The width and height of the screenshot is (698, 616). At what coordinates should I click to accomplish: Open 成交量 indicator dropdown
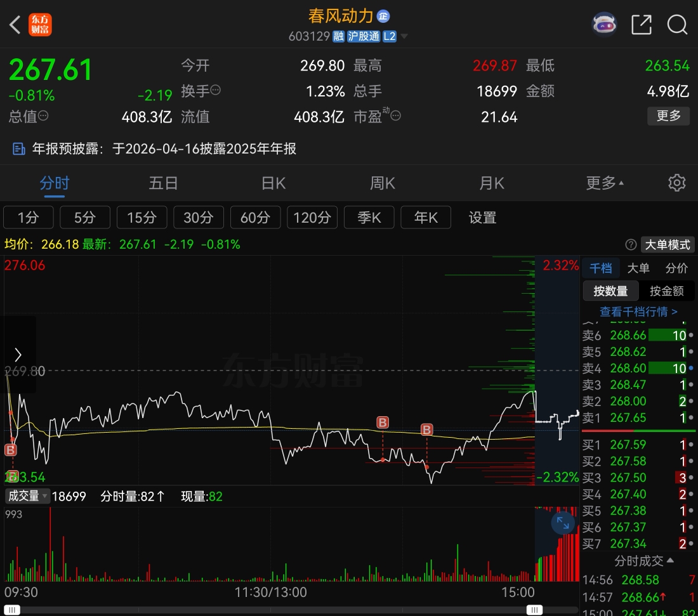(27, 496)
